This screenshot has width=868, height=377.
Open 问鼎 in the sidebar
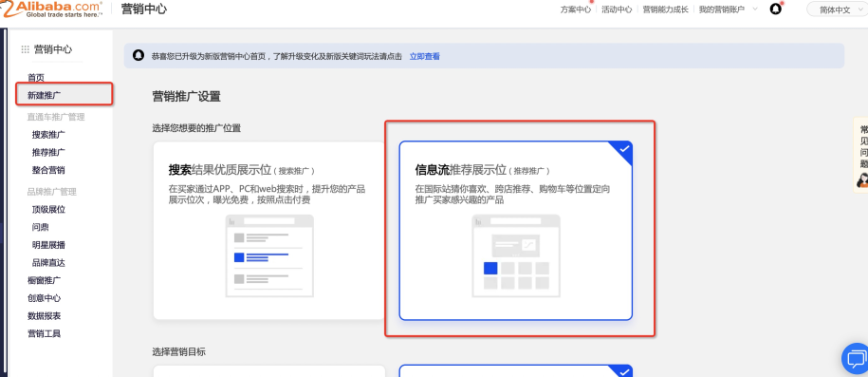click(41, 227)
